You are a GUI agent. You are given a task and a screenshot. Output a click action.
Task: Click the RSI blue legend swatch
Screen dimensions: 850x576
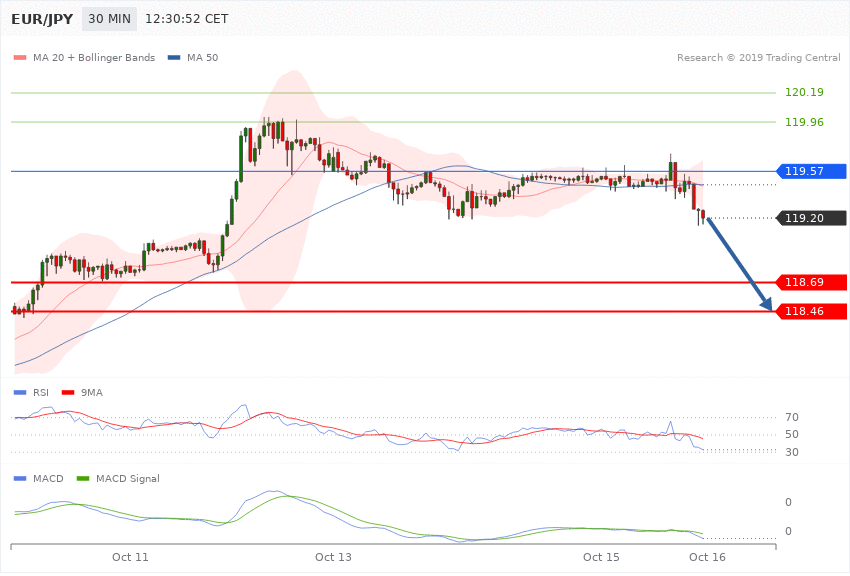pos(20,392)
